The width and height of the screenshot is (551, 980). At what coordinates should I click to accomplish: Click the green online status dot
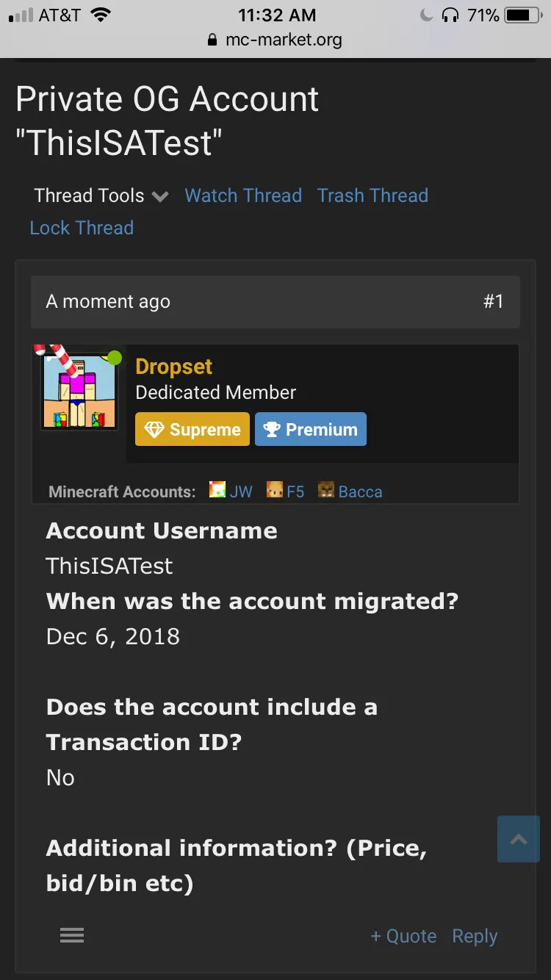click(115, 358)
